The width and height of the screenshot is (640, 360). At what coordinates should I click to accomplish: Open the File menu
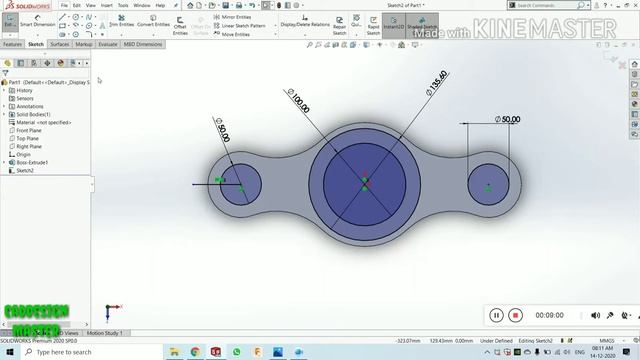tap(64, 5)
